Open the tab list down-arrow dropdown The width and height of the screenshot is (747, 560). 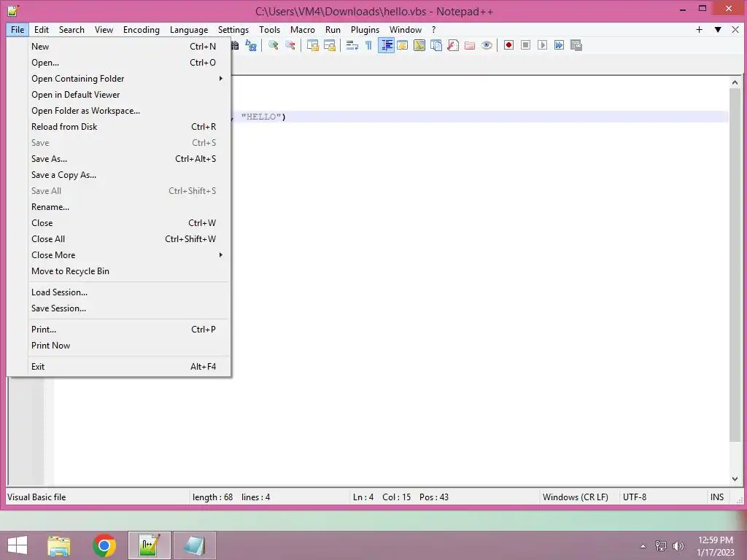coord(718,29)
